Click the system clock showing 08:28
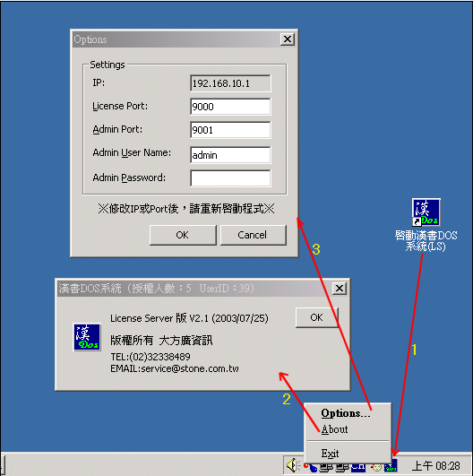The image size is (473, 476). 436,465
